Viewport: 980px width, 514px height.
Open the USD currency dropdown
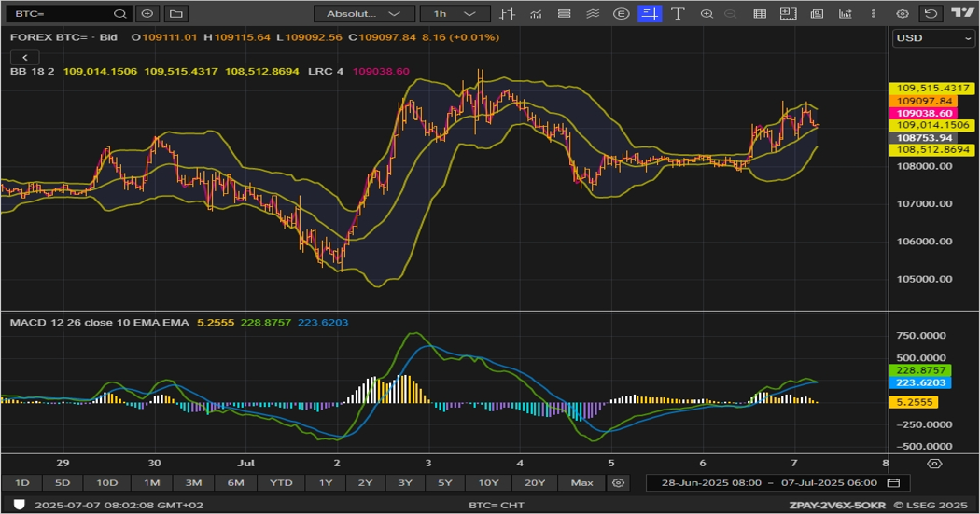point(933,38)
